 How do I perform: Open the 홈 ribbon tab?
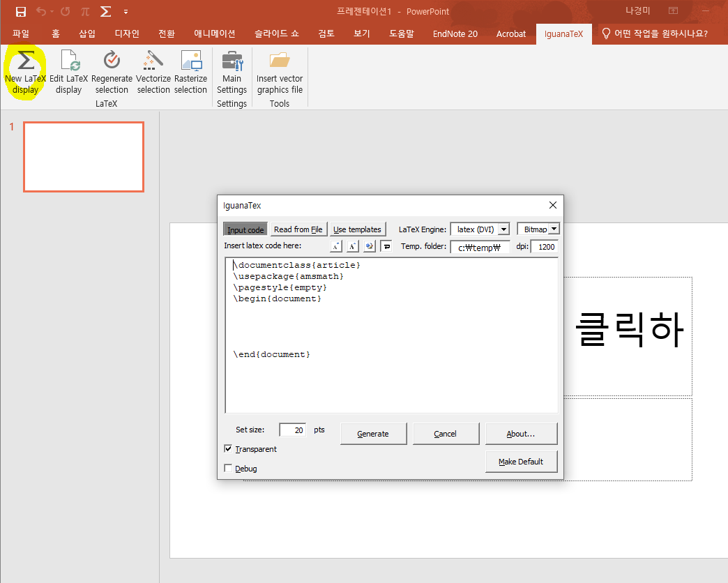coord(56,34)
